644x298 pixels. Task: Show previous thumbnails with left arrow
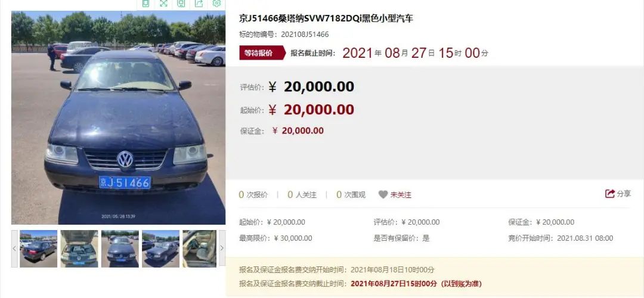[x=14, y=249]
